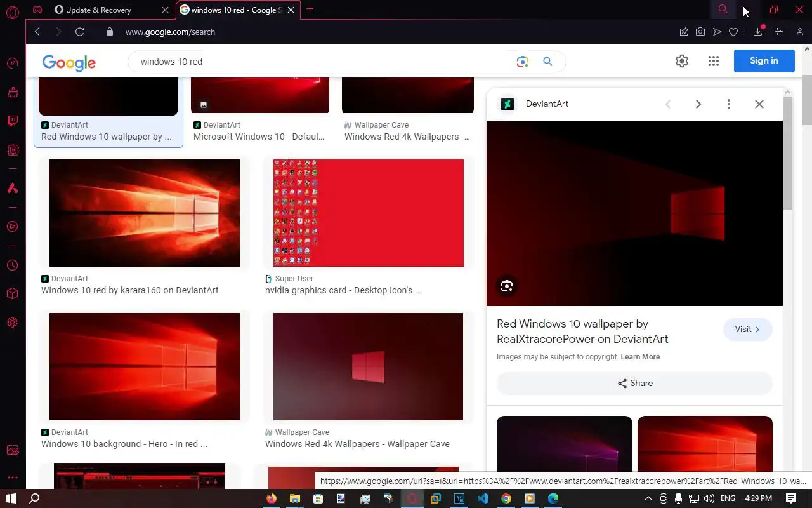Open Google quick settings gear

[682, 61]
